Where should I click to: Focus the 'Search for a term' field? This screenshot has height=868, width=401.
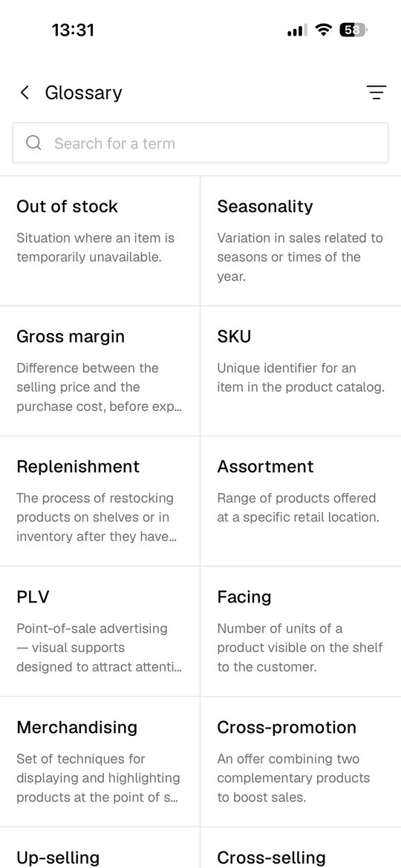(x=200, y=143)
